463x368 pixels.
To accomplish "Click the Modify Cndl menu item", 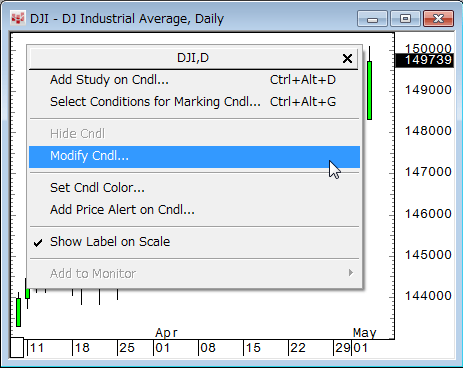I will 194,156.
